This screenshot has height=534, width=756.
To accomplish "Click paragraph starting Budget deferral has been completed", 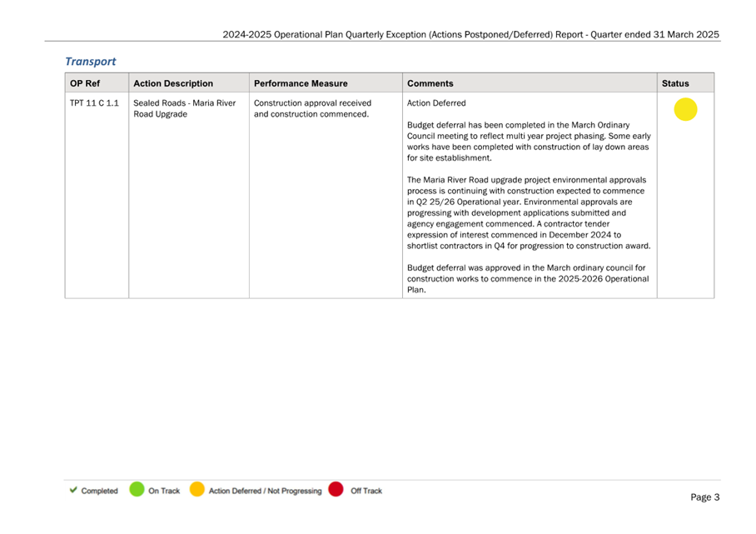I will [529, 142].
